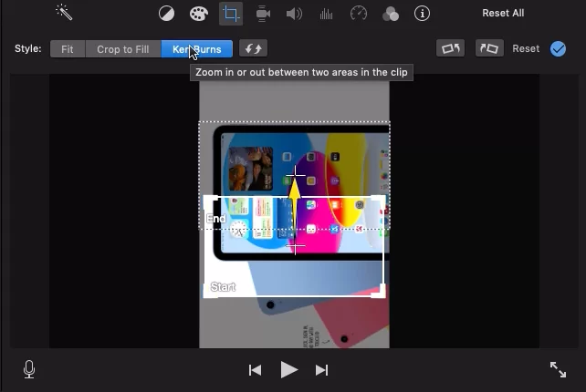Select the Crop to Fill style
586x392 pixels.
pos(123,49)
